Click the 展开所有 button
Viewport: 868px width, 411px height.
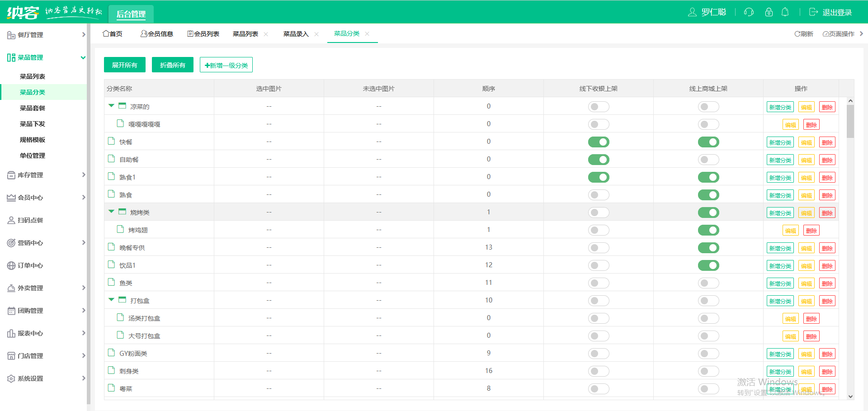pyautogui.click(x=125, y=65)
